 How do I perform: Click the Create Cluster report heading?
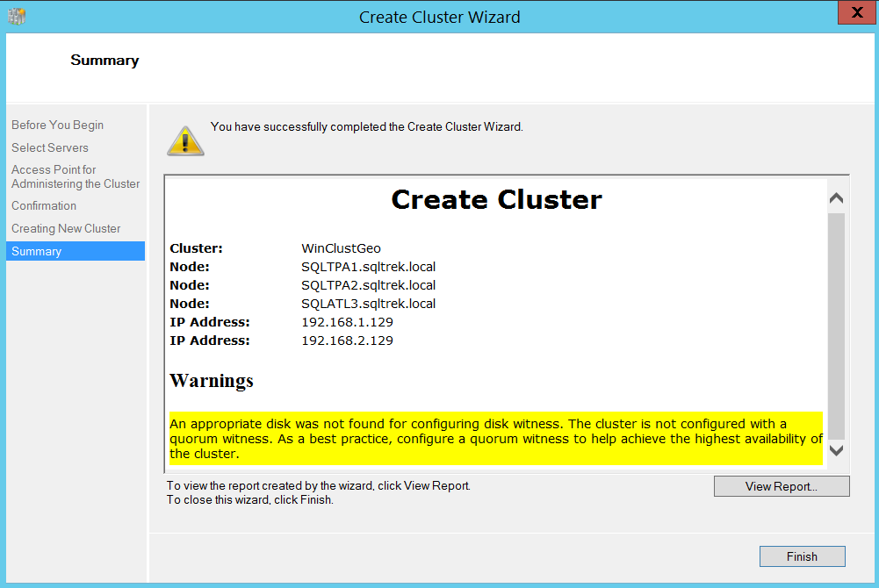click(x=497, y=199)
